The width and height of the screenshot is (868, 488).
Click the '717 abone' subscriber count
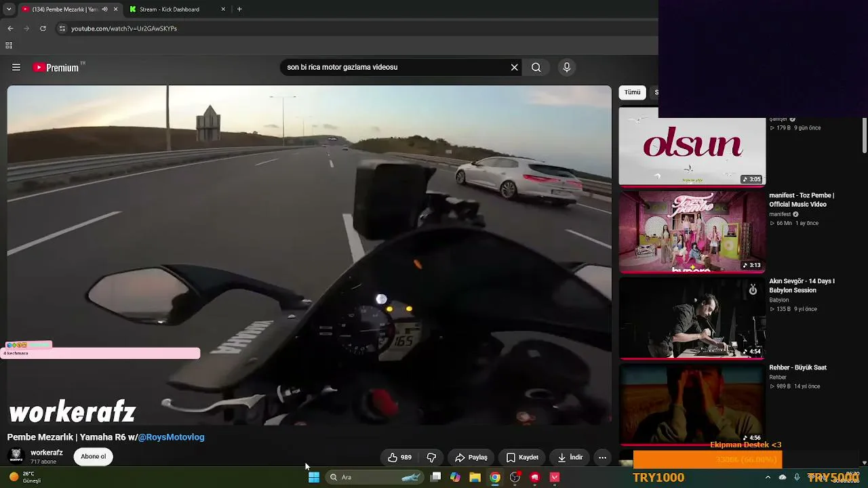coord(43,462)
